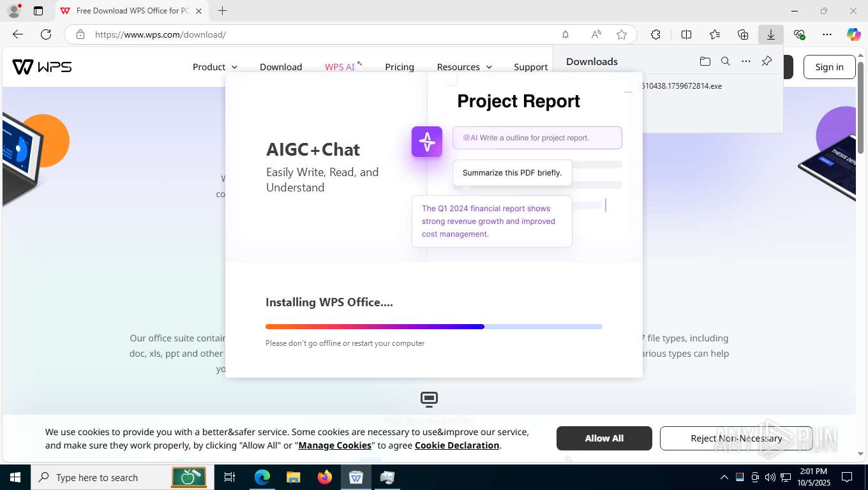Open Browser essentials heart icon
This screenshot has height=490, width=868.
pos(799,34)
